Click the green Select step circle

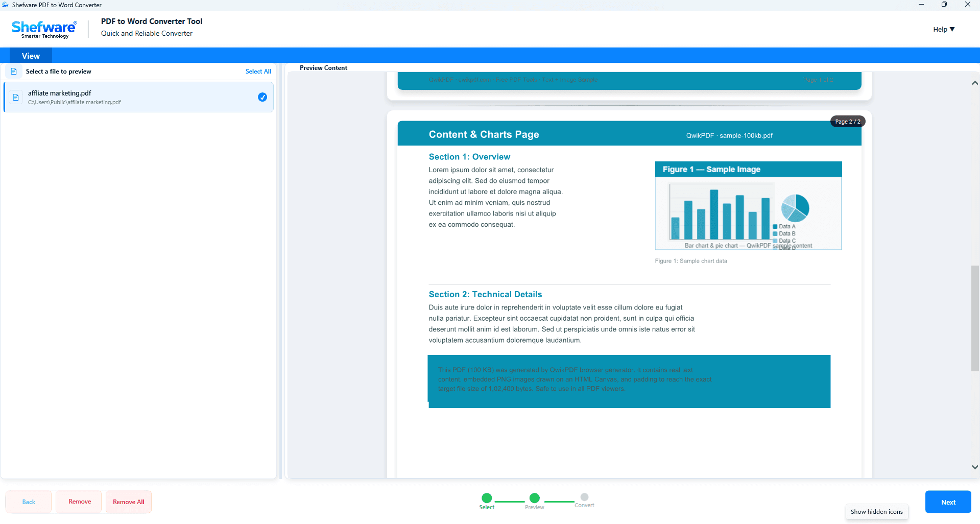pos(487,497)
